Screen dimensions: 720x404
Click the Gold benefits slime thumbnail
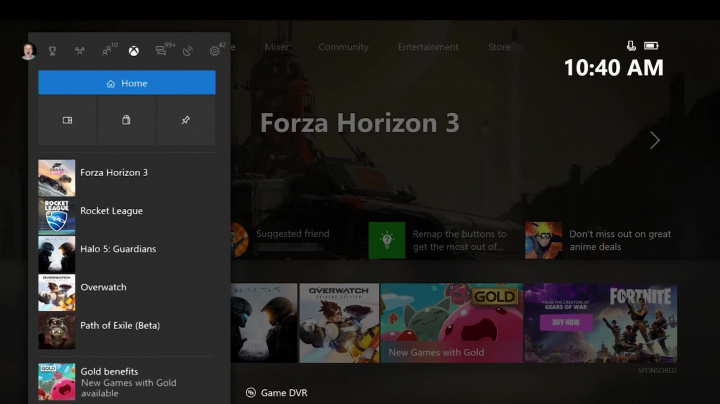click(x=56, y=382)
